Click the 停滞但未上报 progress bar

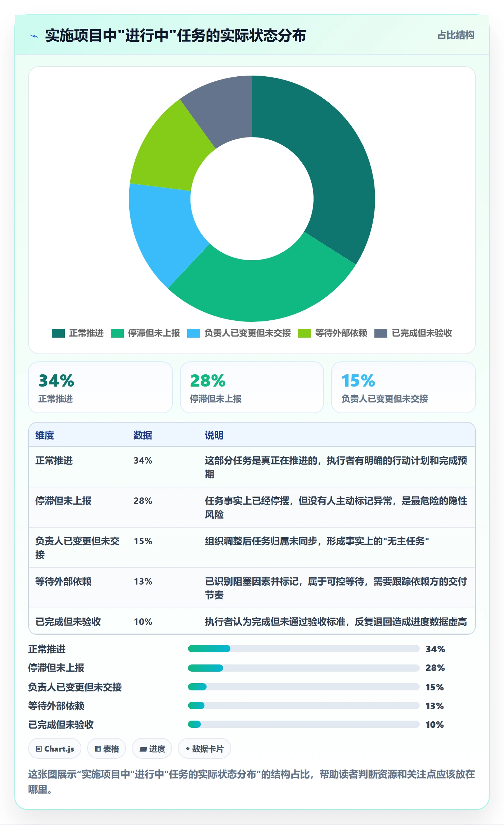(304, 668)
